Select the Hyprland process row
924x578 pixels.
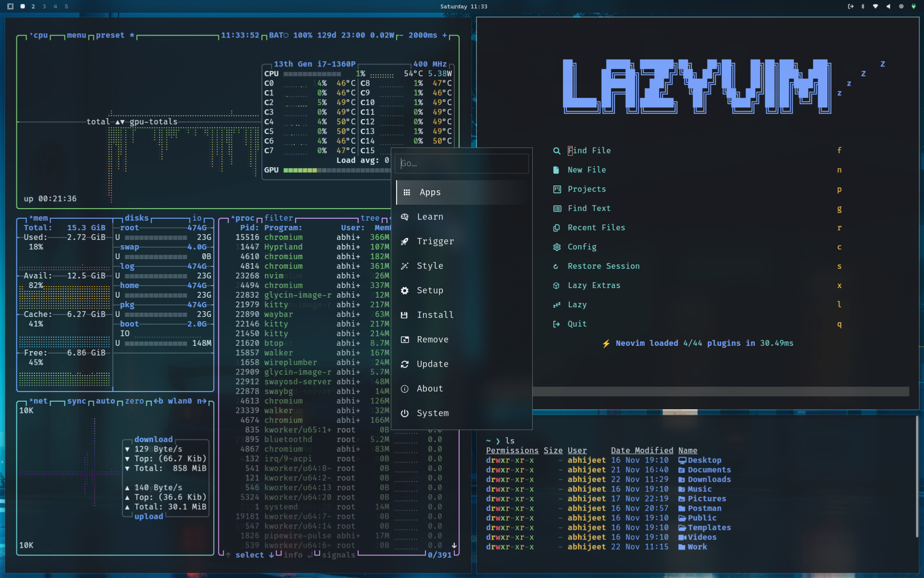pos(313,247)
